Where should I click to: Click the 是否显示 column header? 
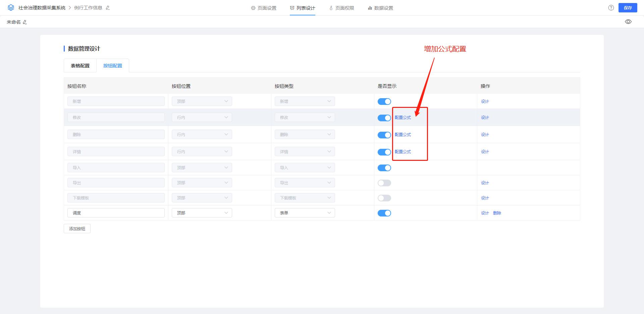pos(387,86)
